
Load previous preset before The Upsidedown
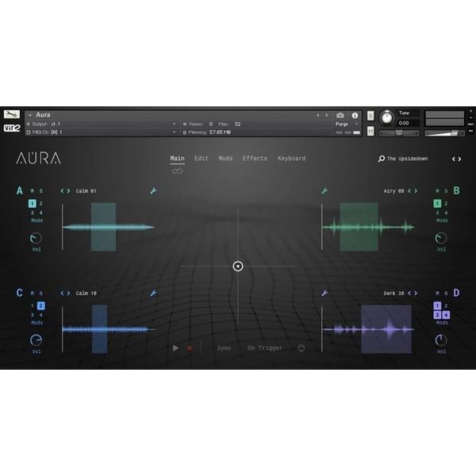coord(454,159)
